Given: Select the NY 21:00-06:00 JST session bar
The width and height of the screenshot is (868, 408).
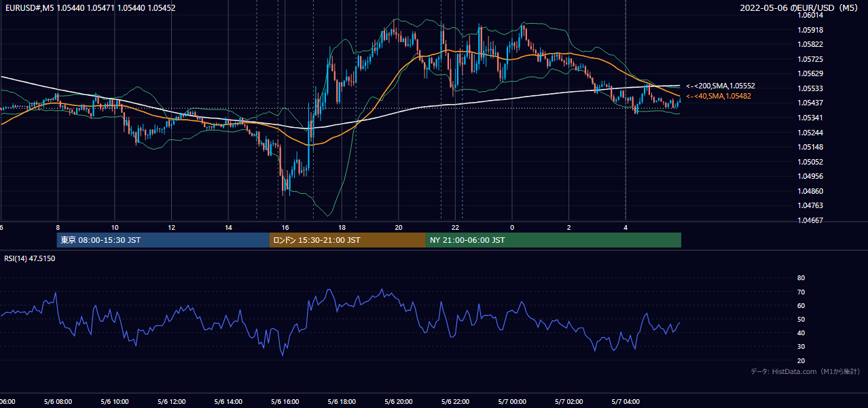Looking at the screenshot, I should 554,240.
